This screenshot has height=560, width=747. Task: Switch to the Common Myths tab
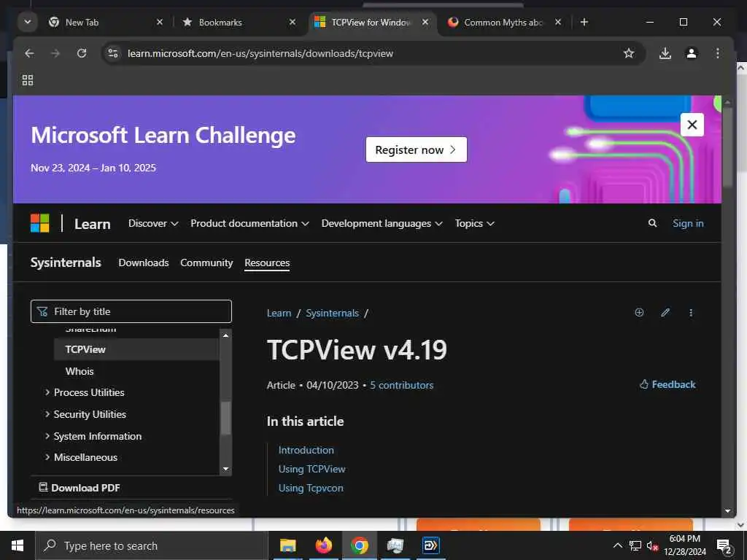click(x=505, y=23)
